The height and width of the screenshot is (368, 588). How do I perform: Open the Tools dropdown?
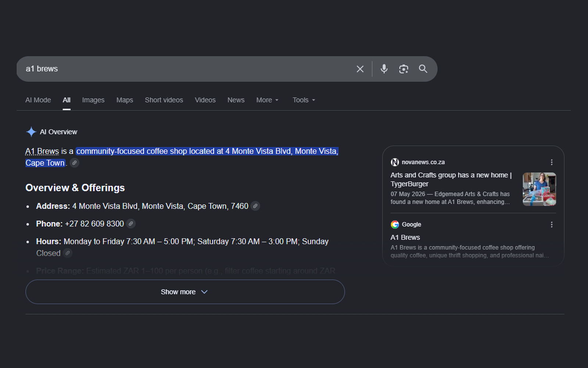pos(304,100)
